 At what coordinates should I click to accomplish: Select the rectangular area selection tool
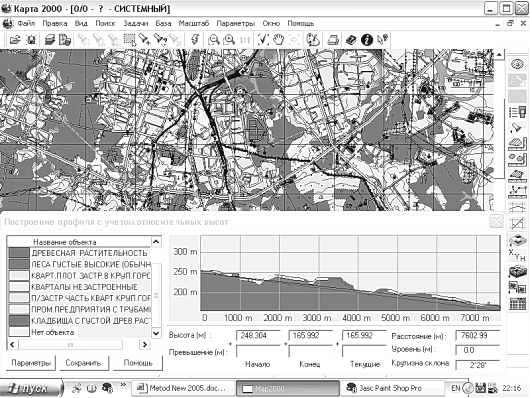point(130,40)
